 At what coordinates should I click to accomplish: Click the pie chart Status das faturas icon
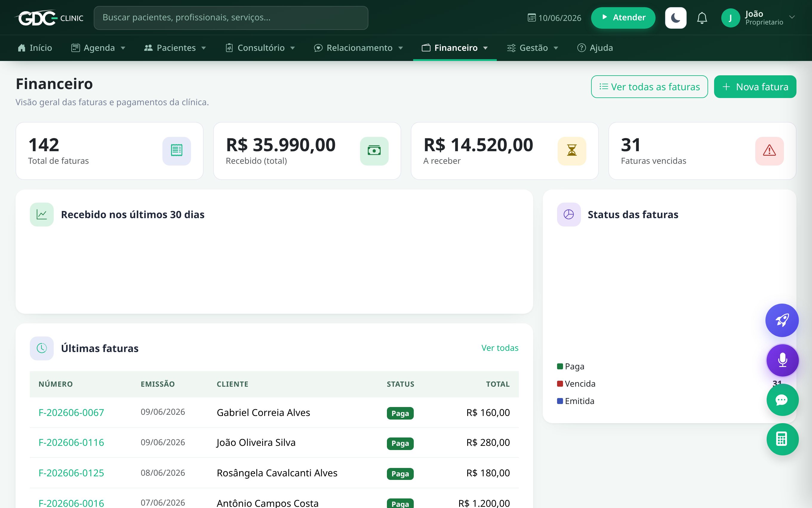pos(569,214)
